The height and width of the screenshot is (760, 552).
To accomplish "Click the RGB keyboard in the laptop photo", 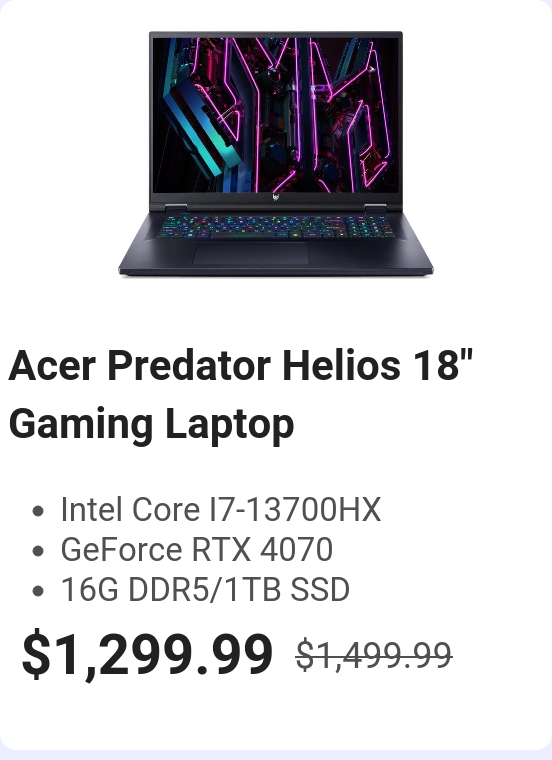I will 276,227.
